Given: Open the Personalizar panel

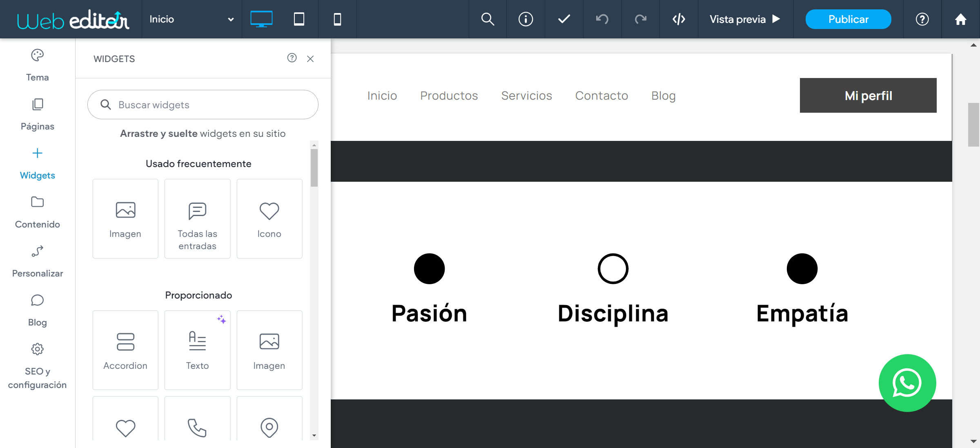Looking at the screenshot, I should 37,261.
